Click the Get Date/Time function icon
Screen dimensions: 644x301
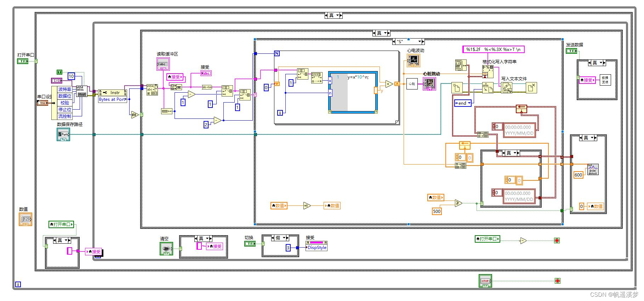pyautogui.click(x=461, y=65)
